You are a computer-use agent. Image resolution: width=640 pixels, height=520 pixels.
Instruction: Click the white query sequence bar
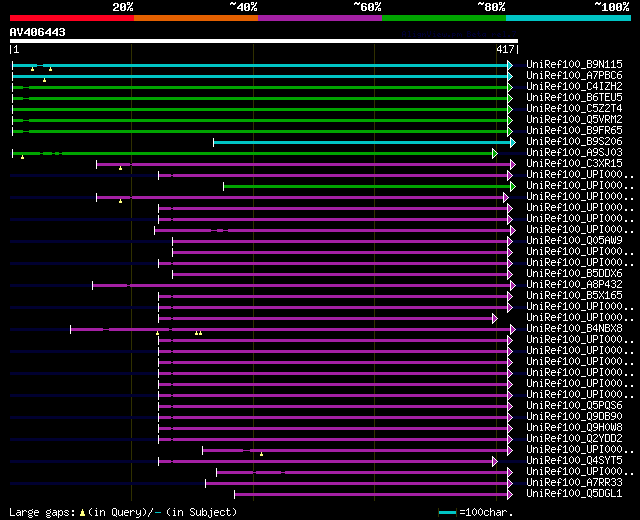[264, 41]
